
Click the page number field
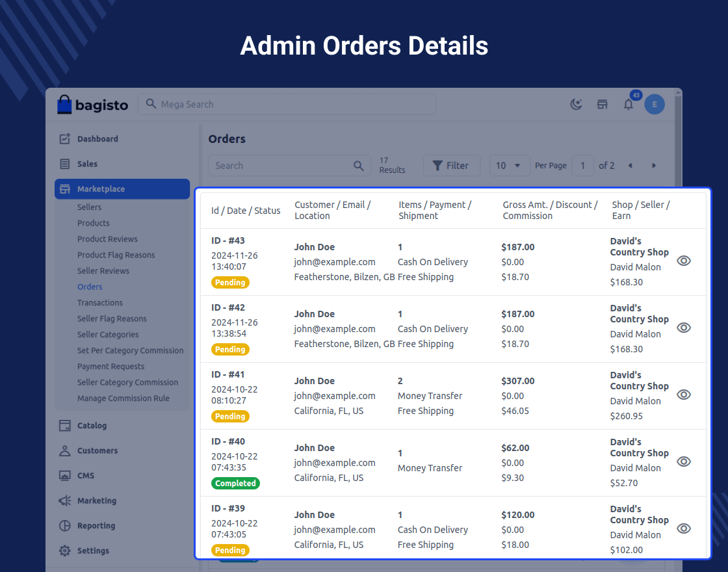[582, 166]
